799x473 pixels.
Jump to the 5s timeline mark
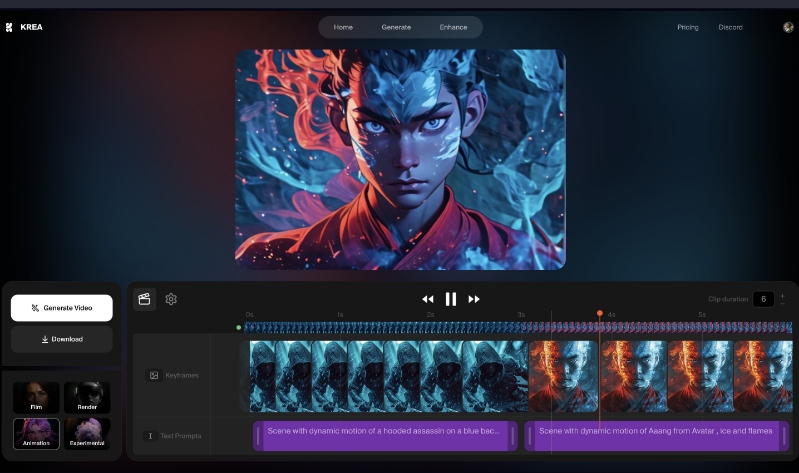point(702,314)
